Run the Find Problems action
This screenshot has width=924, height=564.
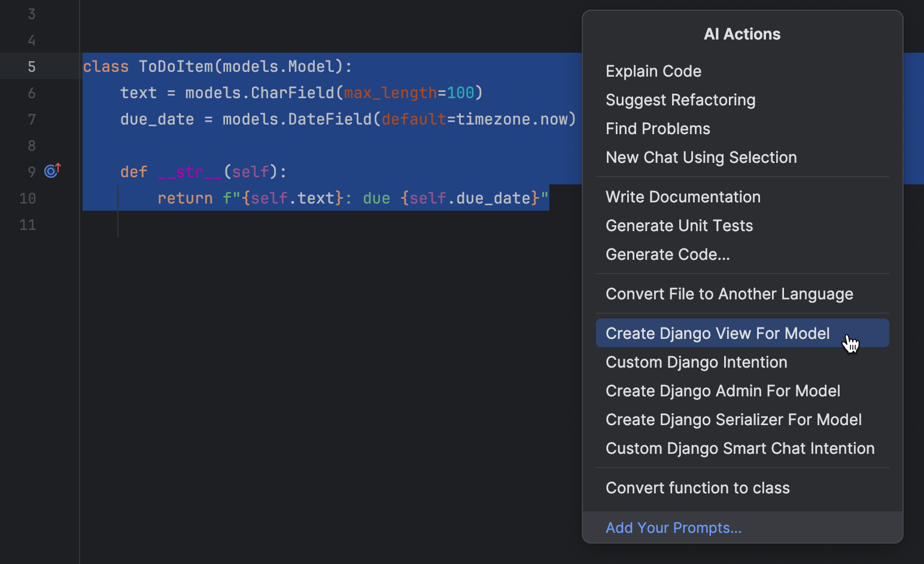pos(657,129)
